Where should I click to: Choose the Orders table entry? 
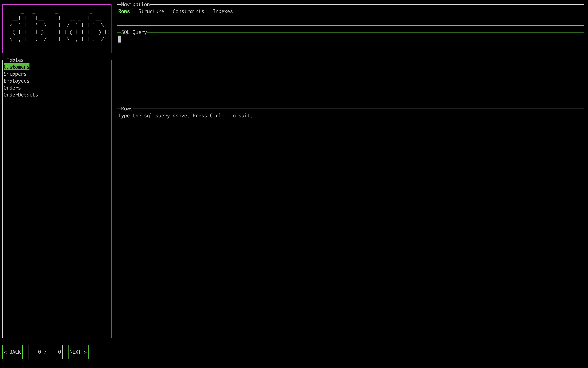click(12, 88)
